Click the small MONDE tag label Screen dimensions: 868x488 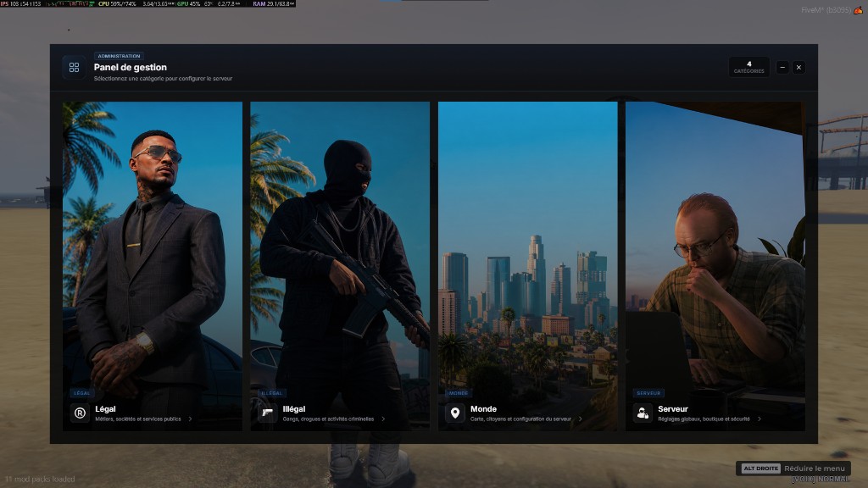459,393
